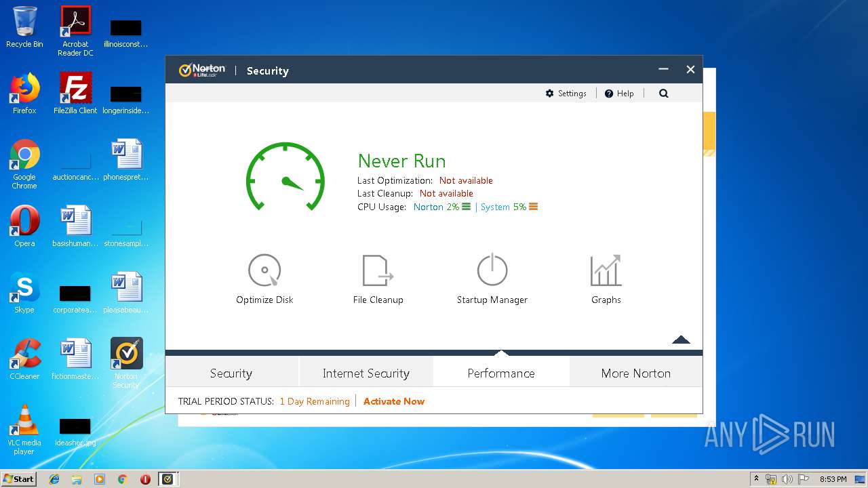Select the basishuman Word document icon
Viewport: 868px width, 488px height.
(75, 226)
